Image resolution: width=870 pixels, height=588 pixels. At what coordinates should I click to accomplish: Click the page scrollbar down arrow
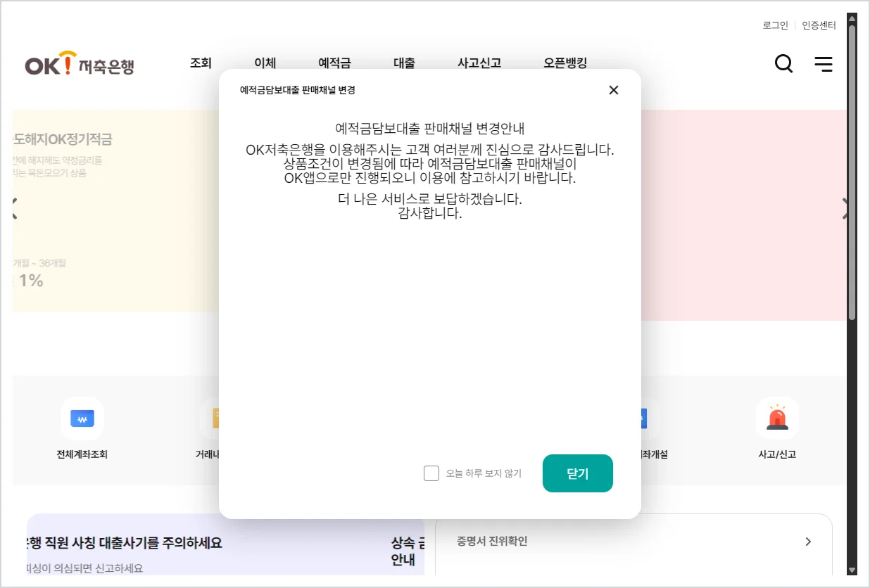coord(852,570)
